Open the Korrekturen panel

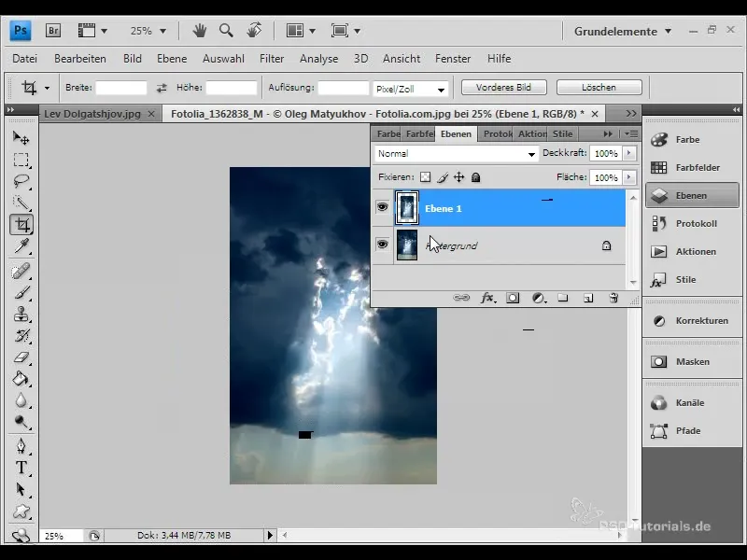tap(692, 321)
